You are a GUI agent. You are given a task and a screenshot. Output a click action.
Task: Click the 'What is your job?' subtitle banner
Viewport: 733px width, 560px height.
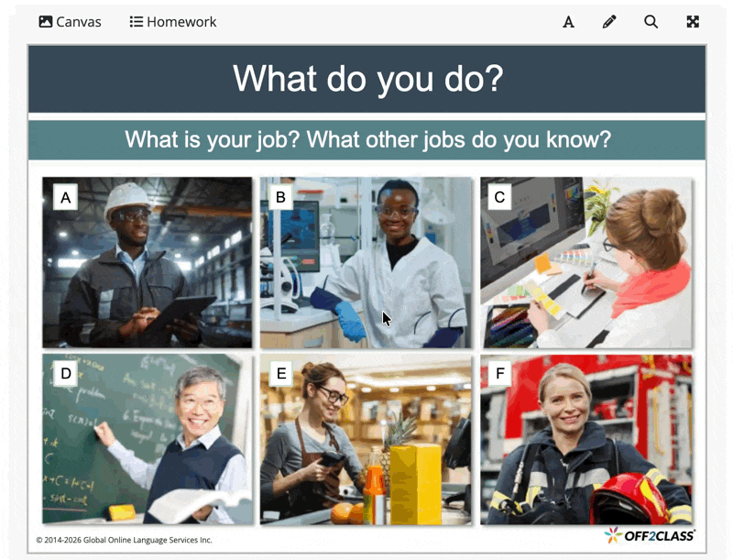tap(367, 140)
